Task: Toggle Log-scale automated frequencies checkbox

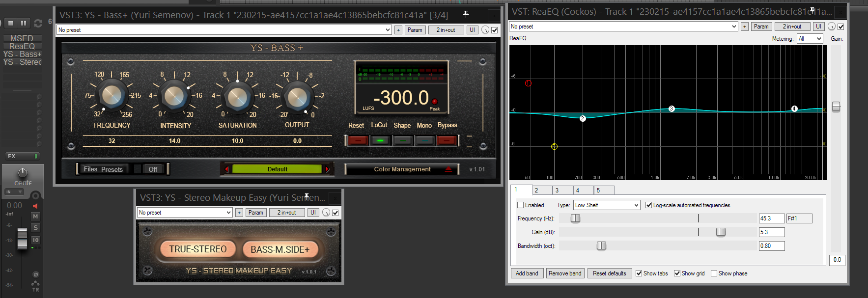Action: 648,205
